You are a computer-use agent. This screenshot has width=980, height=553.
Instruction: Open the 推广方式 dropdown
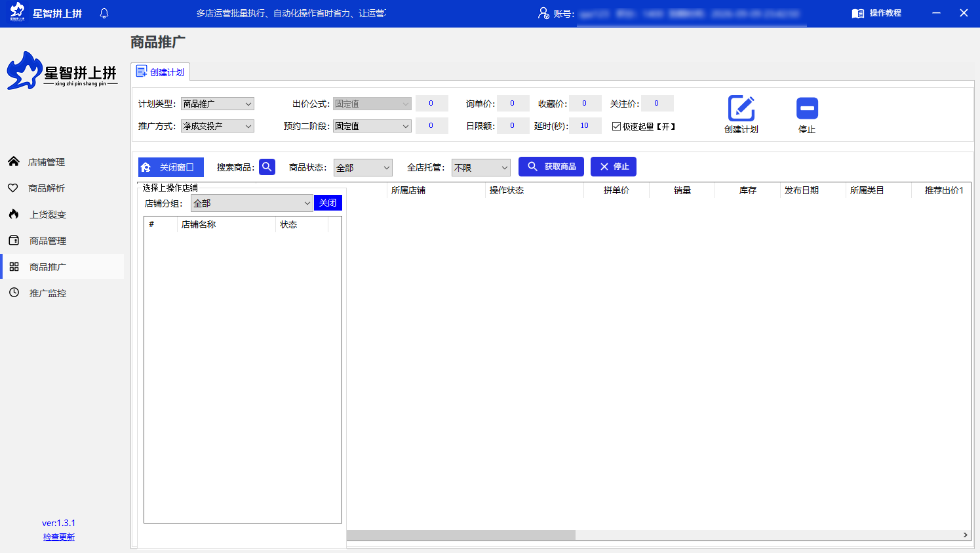coord(217,126)
